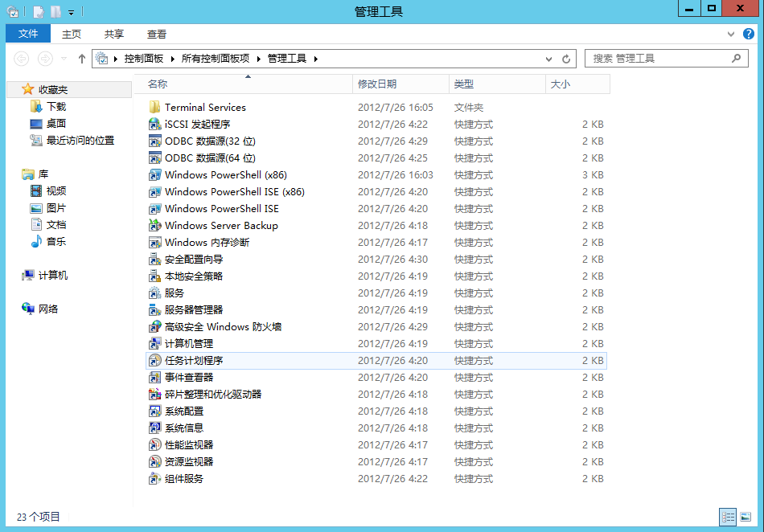
Task: Select the Windows Server Backup icon
Action: click(154, 225)
